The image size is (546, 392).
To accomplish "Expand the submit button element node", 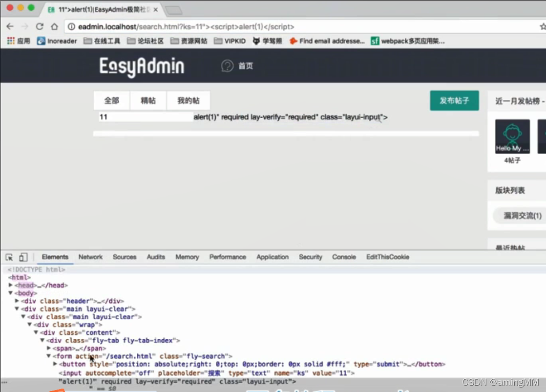I will pos(55,364).
